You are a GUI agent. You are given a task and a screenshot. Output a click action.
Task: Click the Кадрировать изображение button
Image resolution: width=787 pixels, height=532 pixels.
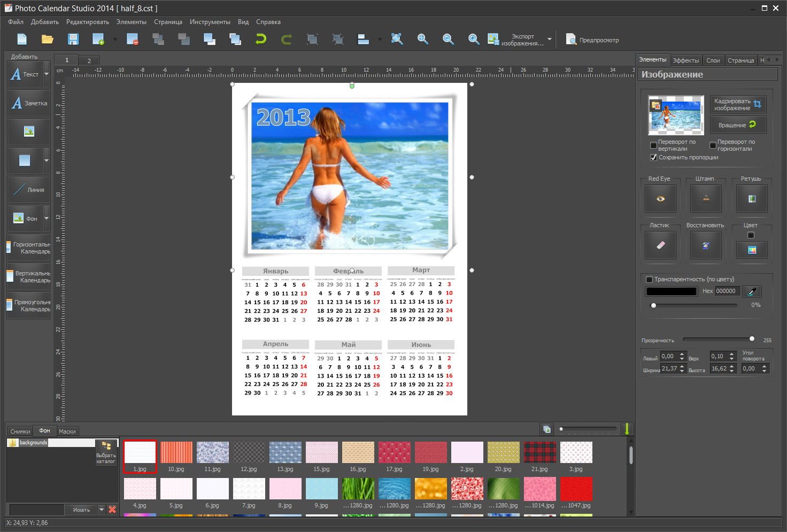738,104
